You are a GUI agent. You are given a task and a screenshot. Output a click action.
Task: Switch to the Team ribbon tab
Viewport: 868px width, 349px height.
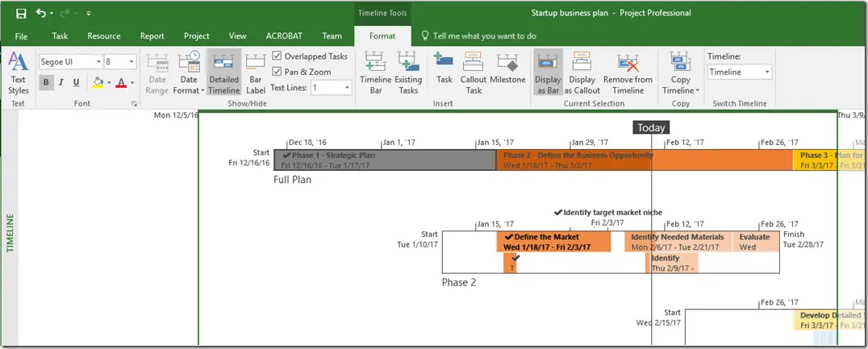click(x=332, y=36)
